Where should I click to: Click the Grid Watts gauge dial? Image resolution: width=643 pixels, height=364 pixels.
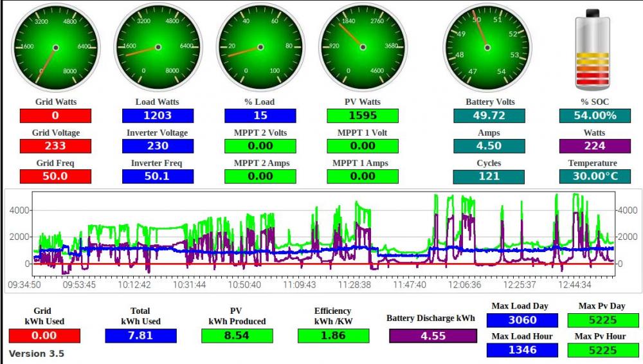(x=56, y=48)
